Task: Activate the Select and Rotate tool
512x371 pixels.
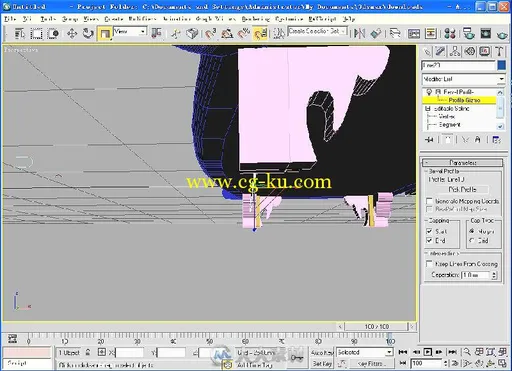Action: point(88,34)
